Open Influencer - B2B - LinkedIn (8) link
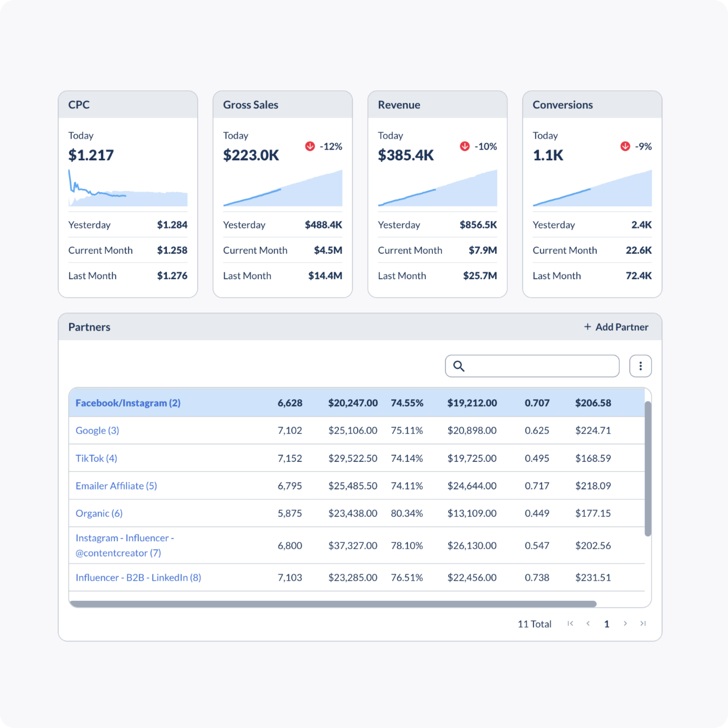 pyautogui.click(x=138, y=577)
